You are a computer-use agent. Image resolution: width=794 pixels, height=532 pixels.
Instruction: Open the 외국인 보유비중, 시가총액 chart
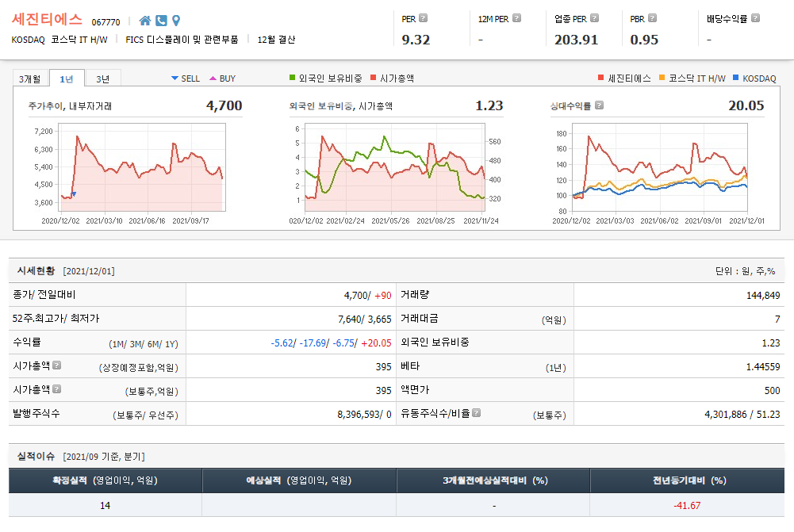tap(394, 167)
